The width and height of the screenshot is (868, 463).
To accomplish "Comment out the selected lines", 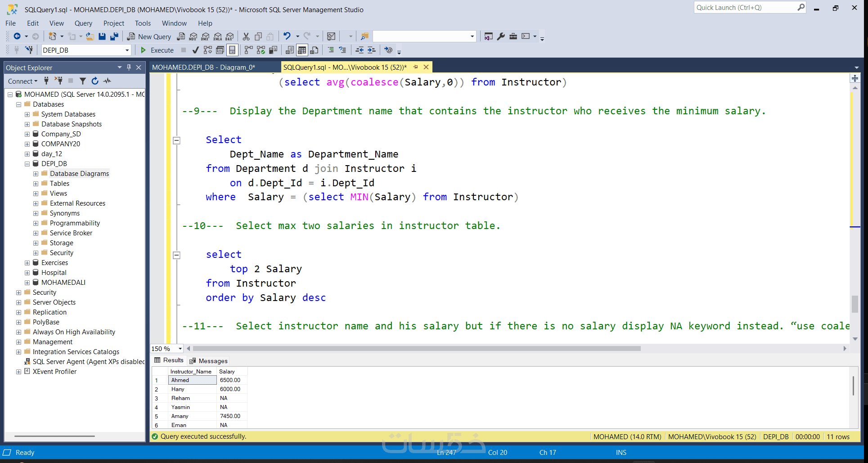I will (x=331, y=50).
